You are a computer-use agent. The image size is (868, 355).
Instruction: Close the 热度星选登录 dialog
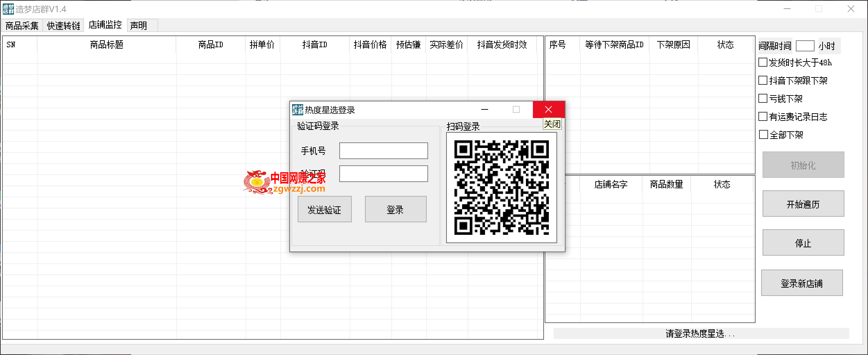click(548, 110)
